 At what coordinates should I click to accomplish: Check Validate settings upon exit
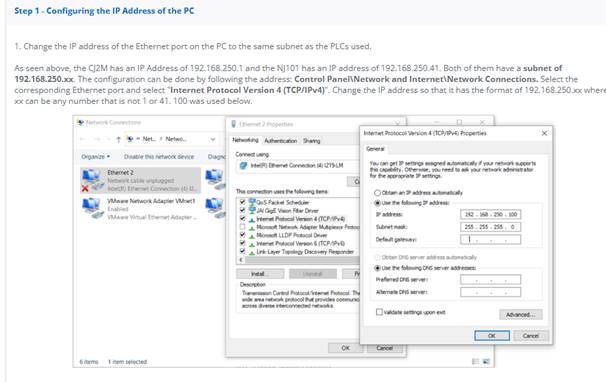pyautogui.click(x=379, y=312)
